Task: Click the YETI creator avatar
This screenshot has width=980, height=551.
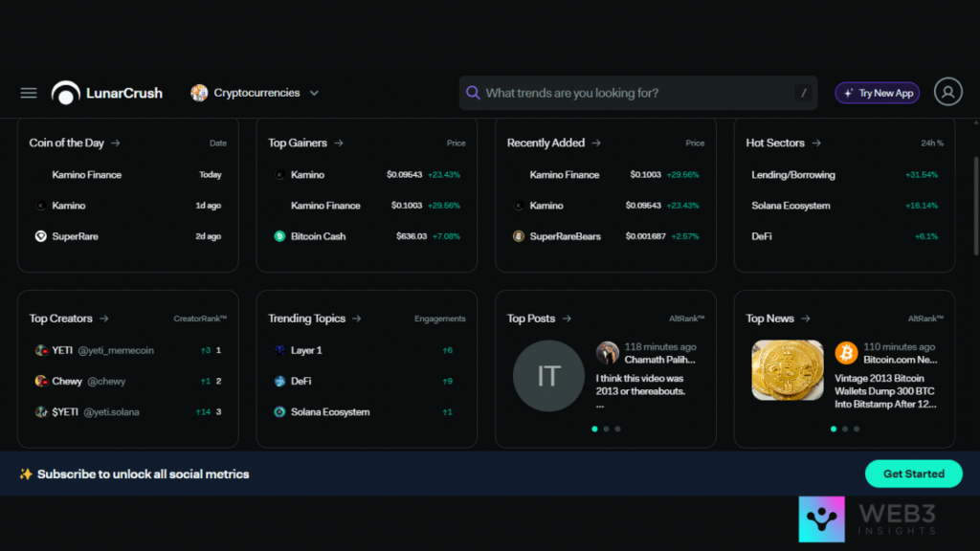Action: click(x=41, y=350)
